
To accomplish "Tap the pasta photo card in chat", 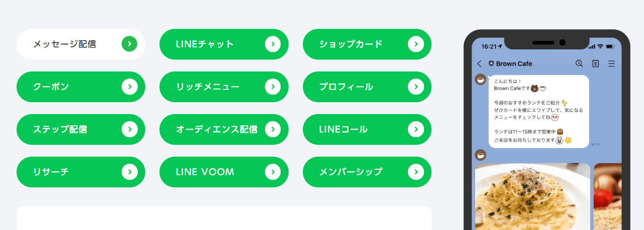I will (532, 196).
